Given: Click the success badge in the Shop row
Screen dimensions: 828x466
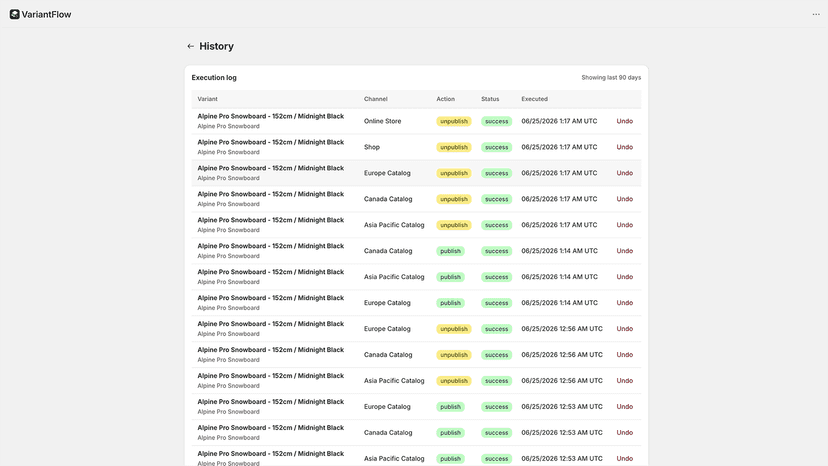Looking at the screenshot, I should 496,147.
